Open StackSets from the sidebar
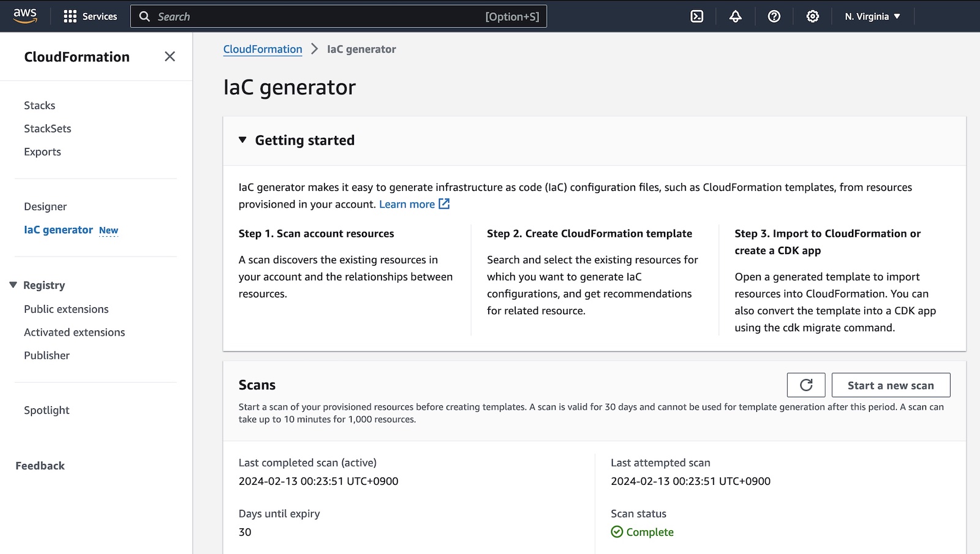This screenshot has height=554, width=980. pos(48,129)
